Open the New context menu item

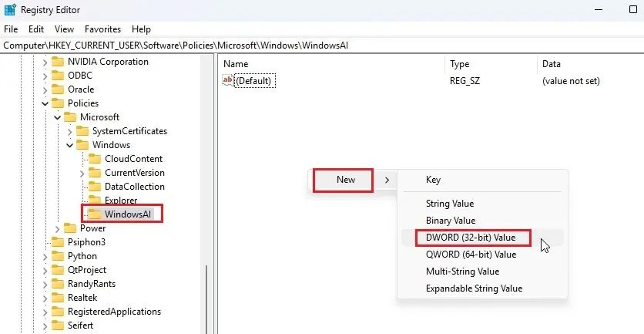pos(346,180)
